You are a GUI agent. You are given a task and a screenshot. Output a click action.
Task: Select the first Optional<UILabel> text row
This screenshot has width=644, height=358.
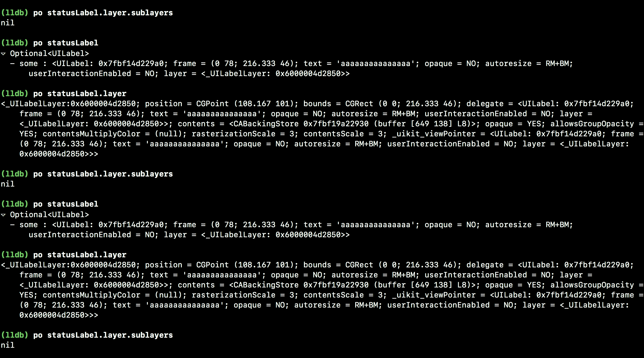49,53
